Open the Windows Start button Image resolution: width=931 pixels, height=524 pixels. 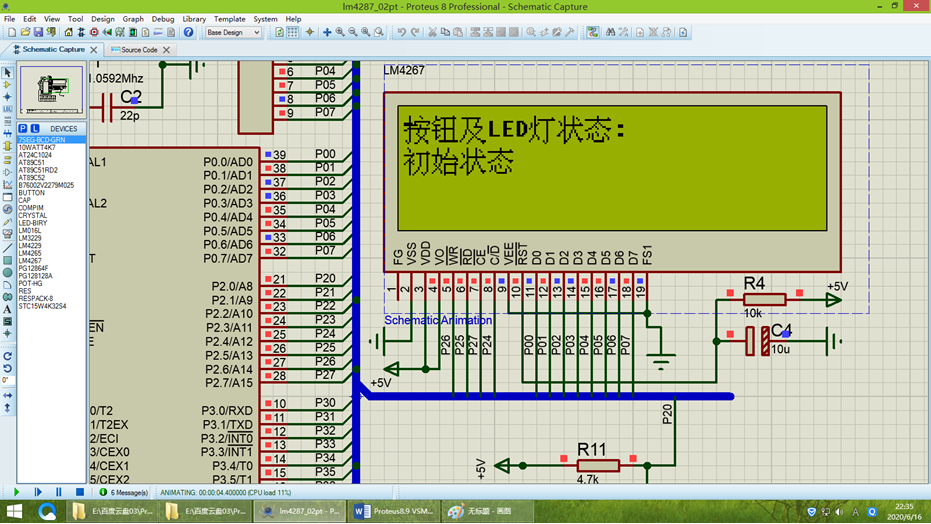[14, 512]
